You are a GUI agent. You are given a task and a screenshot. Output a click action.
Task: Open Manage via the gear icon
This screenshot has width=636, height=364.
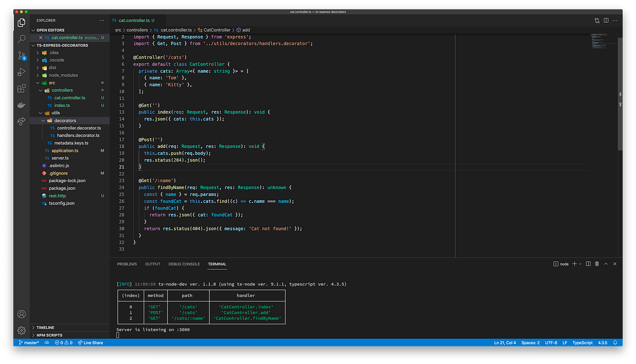(21, 330)
